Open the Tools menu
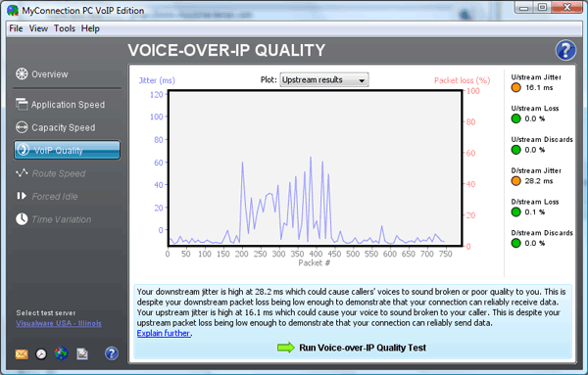 tap(65, 28)
